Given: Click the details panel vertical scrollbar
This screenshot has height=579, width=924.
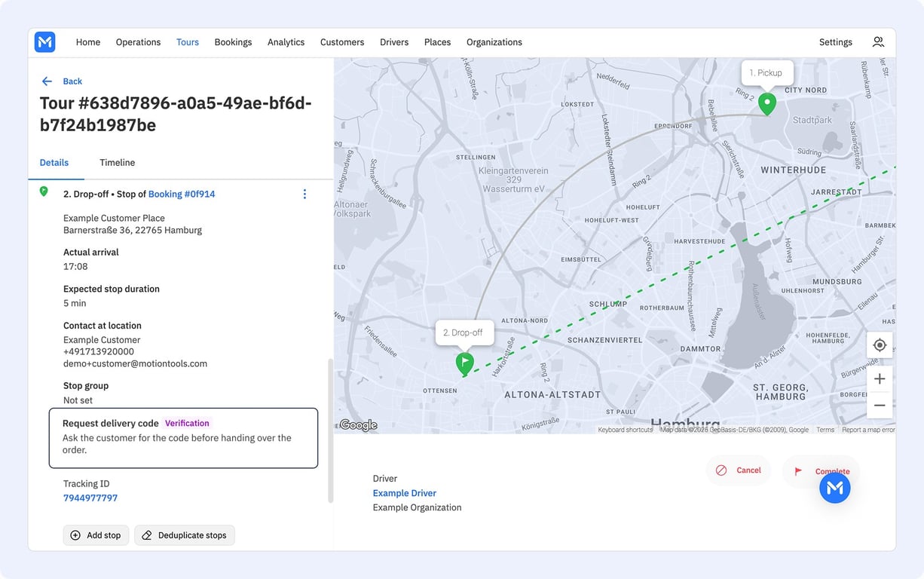Looking at the screenshot, I should [x=330, y=430].
